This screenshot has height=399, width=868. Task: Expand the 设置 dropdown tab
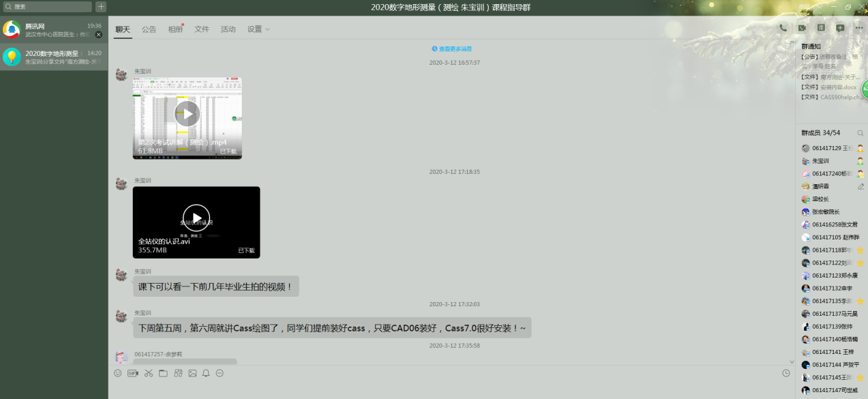(258, 29)
